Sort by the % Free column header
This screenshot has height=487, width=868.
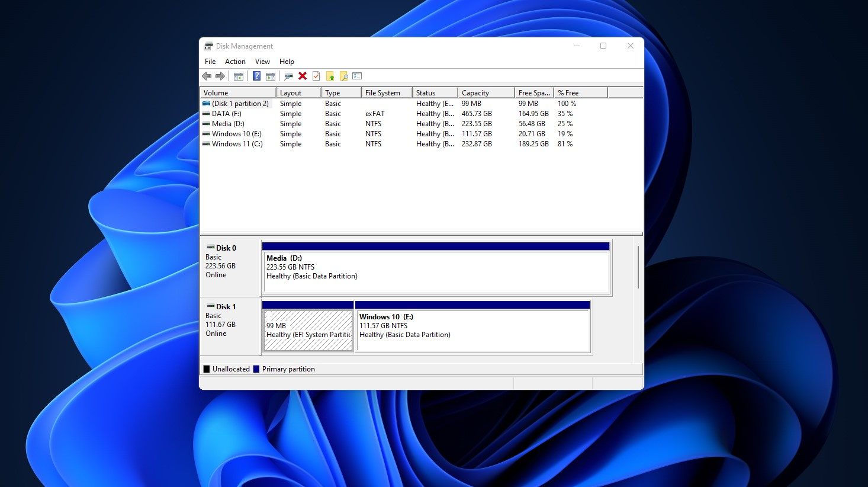581,92
